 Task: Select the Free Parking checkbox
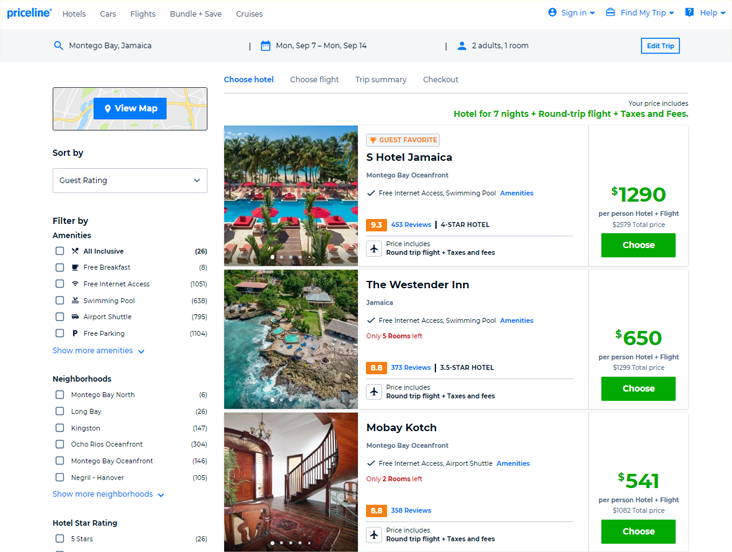click(60, 333)
